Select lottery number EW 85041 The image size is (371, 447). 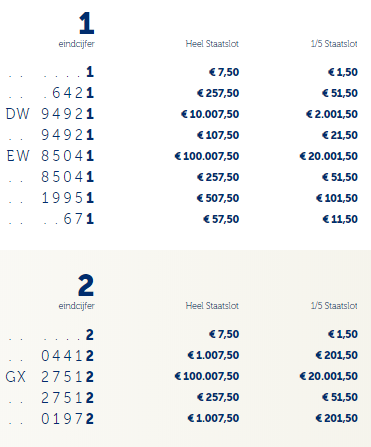coord(50,156)
